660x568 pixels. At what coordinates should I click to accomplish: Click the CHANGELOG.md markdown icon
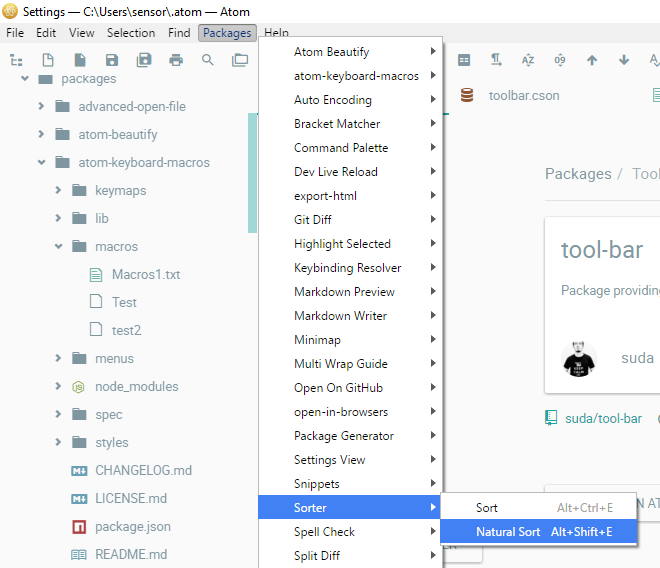pyautogui.click(x=79, y=471)
